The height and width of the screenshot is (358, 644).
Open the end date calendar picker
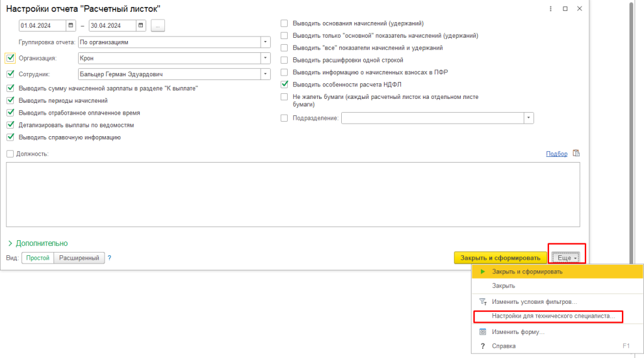pos(141,26)
